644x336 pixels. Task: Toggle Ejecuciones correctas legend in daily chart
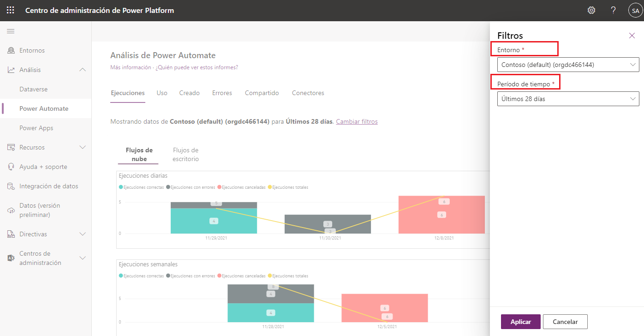click(x=141, y=187)
